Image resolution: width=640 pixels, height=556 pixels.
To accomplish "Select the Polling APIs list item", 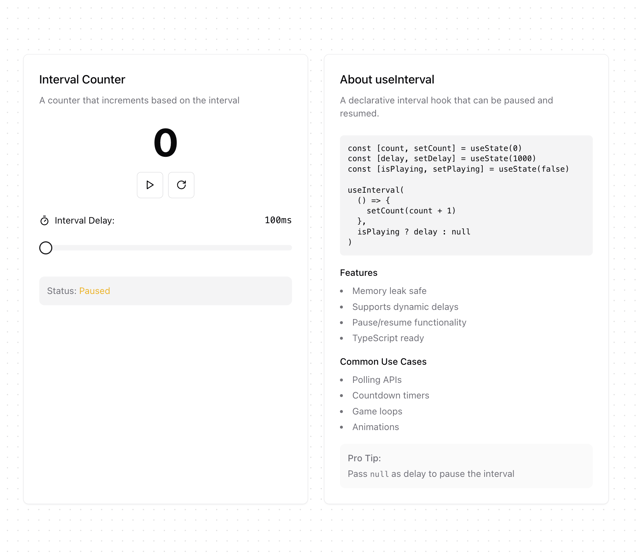I will coord(377,380).
